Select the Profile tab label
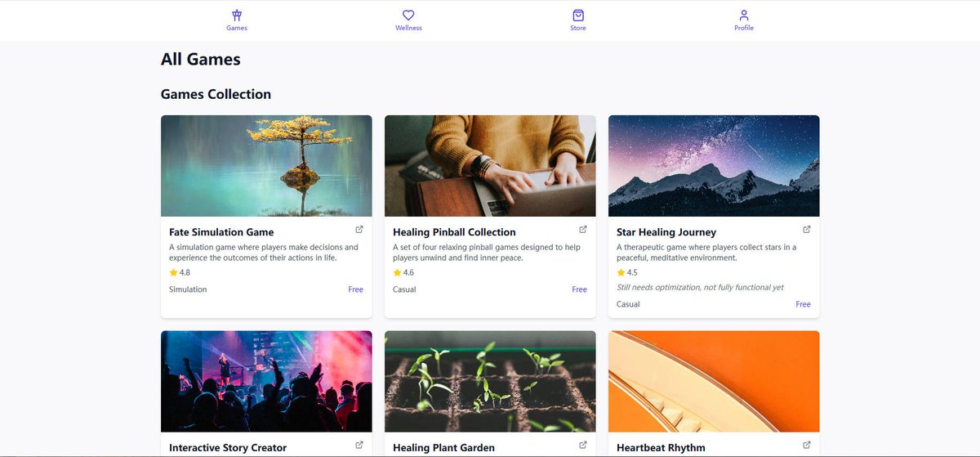This screenshot has width=980, height=457. [x=744, y=28]
